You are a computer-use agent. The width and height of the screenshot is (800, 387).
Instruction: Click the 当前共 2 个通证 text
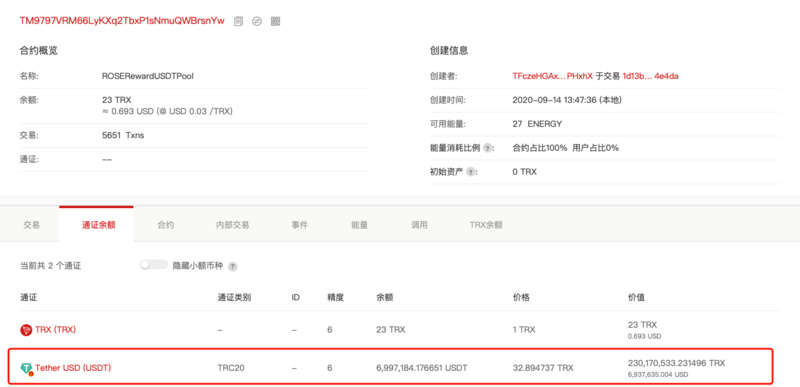pos(50,266)
